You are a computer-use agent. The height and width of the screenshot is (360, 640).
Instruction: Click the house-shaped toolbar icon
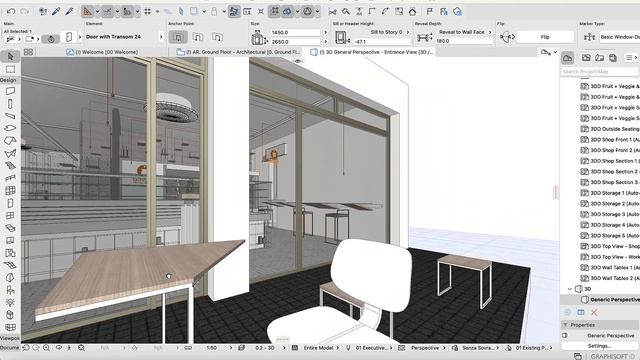pos(412,11)
